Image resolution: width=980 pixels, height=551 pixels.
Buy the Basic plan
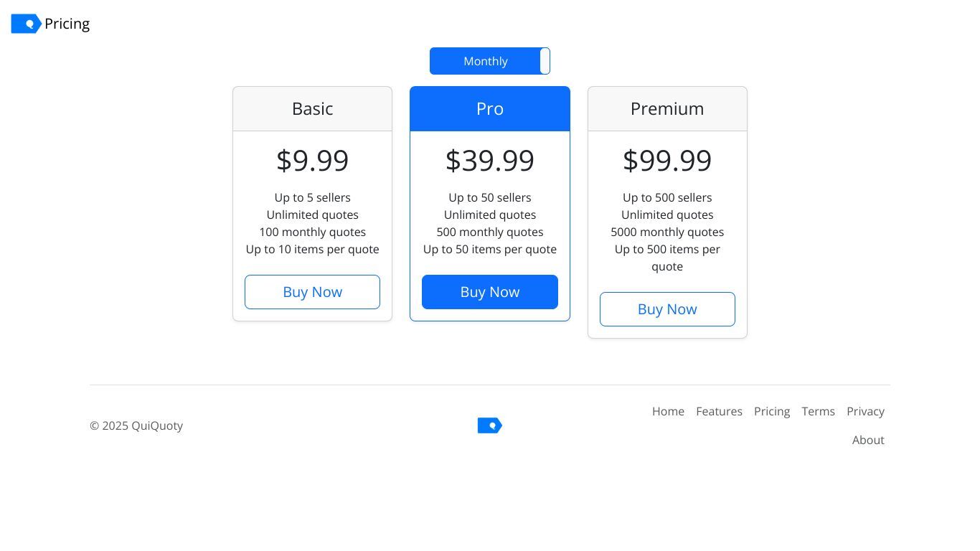coord(312,292)
